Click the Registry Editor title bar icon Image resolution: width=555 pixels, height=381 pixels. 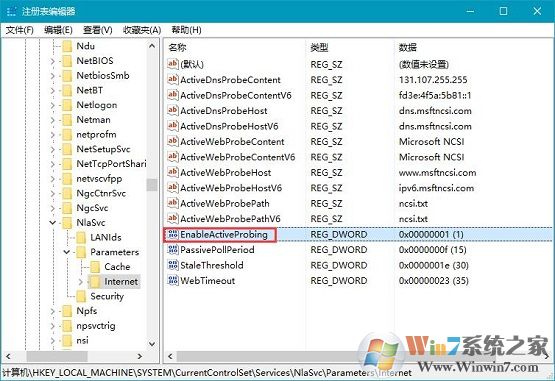[11, 11]
